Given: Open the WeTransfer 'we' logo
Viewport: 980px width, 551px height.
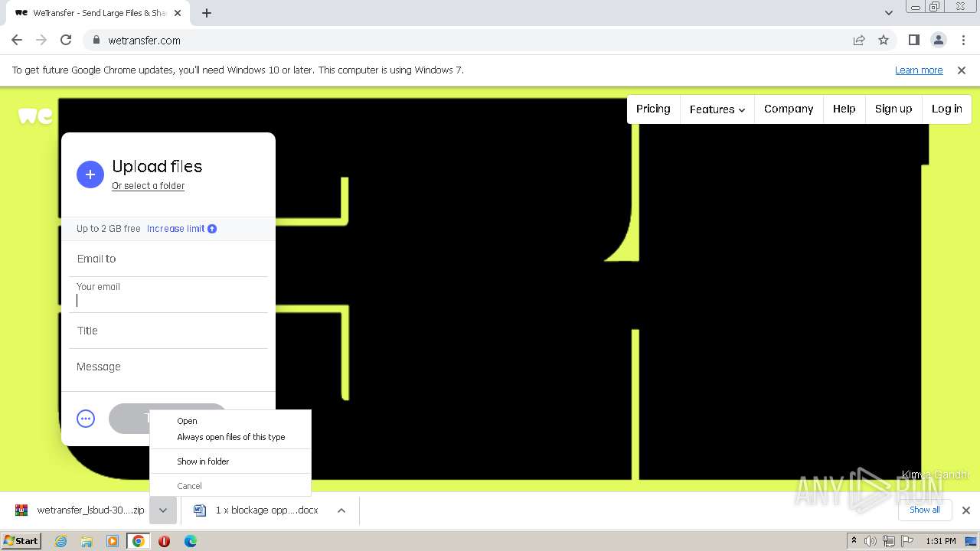Looking at the screenshot, I should (x=35, y=116).
